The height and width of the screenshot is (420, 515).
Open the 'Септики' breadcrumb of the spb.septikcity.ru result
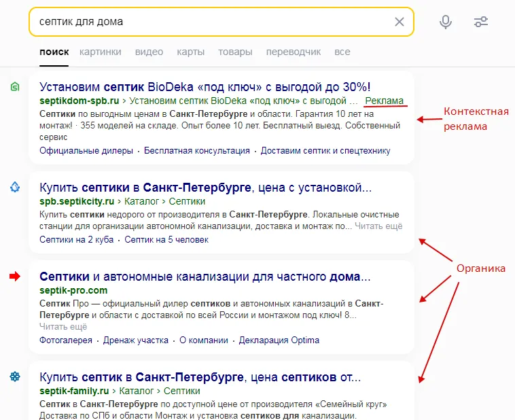click(x=187, y=201)
